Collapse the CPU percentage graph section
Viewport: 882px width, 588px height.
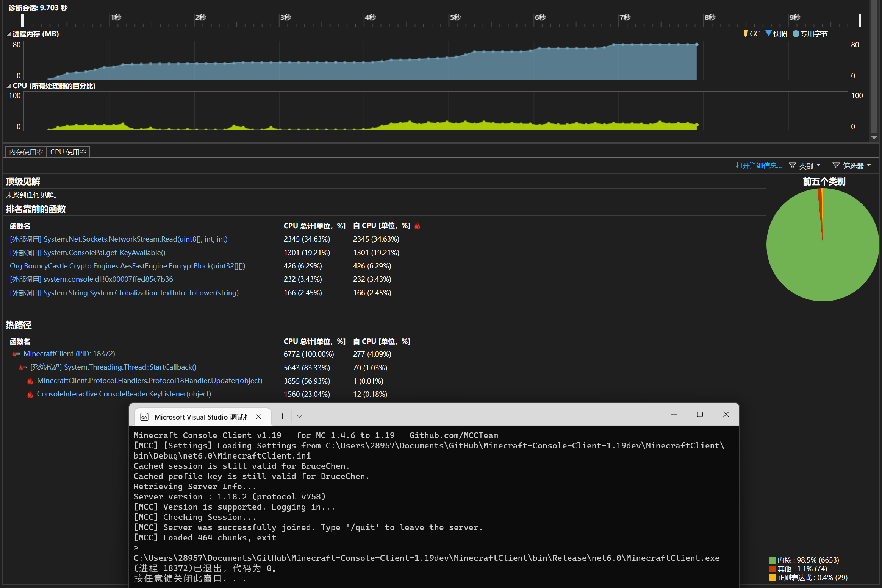point(8,86)
